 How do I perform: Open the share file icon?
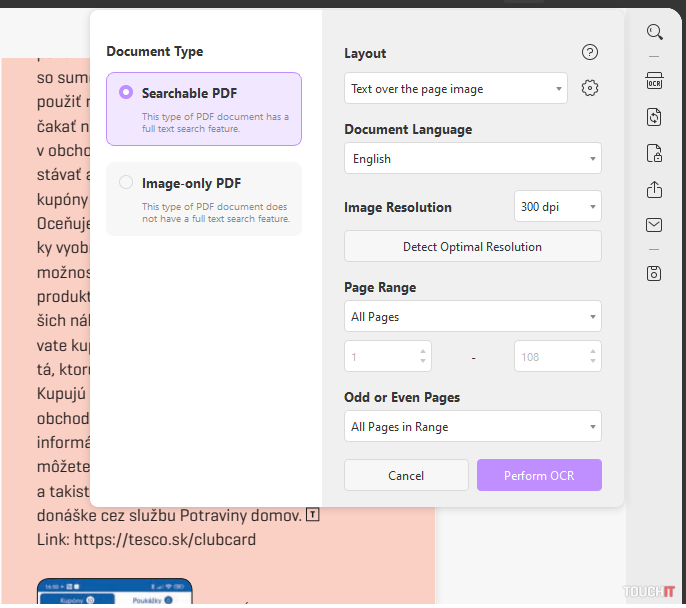point(654,189)
